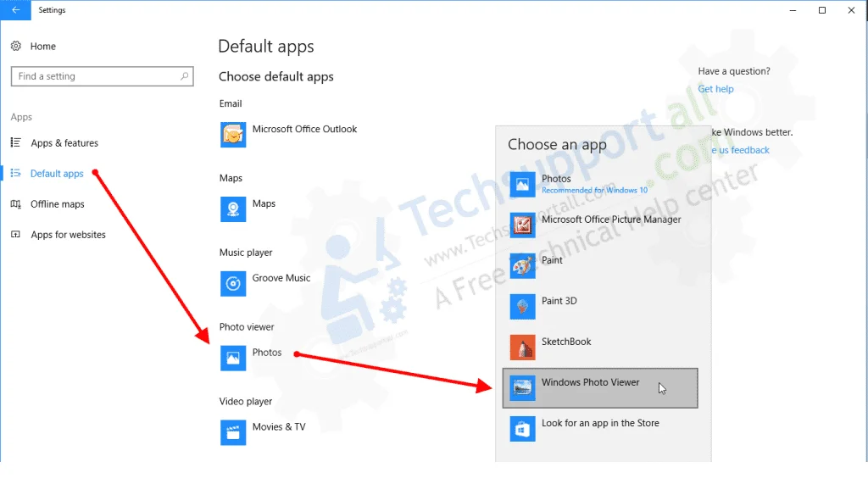
Task: Click the Maps app icon
Action: pyautogui.click(x=233, y=209)
